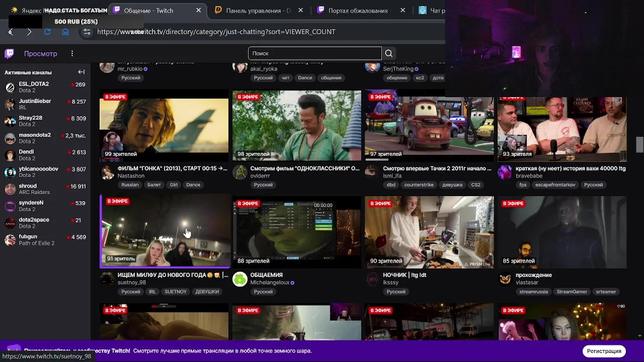
Task: Click lksssy streamer avatar
Action: [372, 279]
